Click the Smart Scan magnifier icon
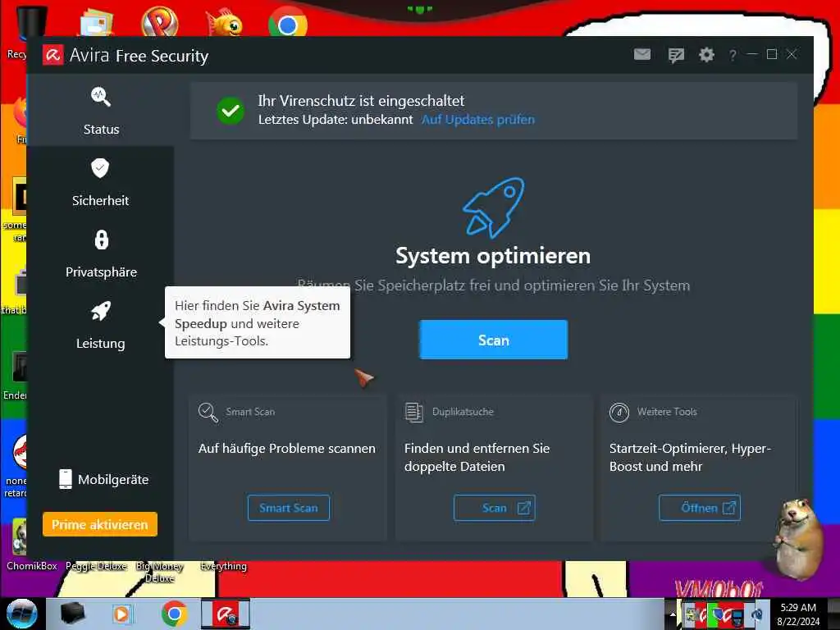 click(208, 413)
